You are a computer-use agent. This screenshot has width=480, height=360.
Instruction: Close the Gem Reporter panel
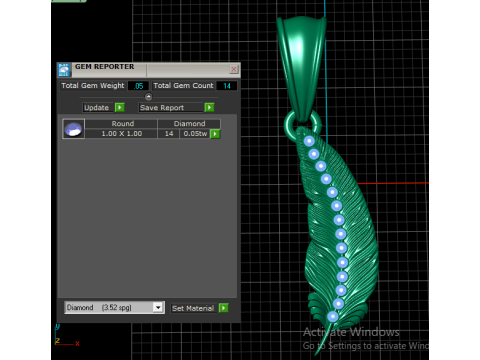234,69
